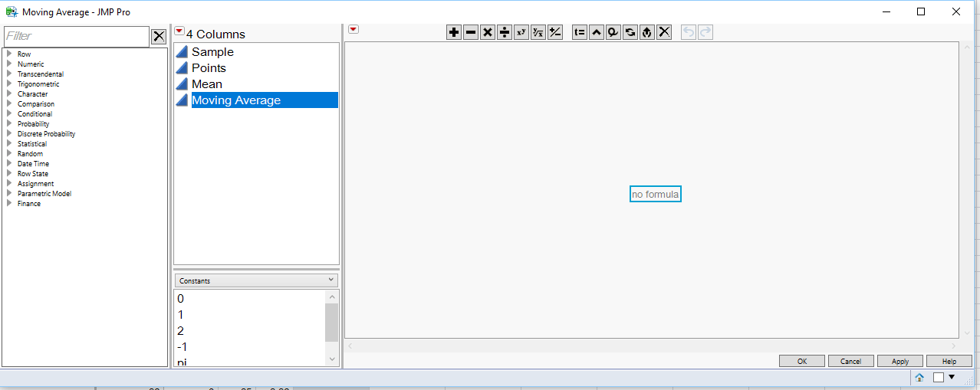Open the dropdown arrow beside the status bar checkbox
The width and height of the screenshot is (980, 390).
(x=952, y=377)
